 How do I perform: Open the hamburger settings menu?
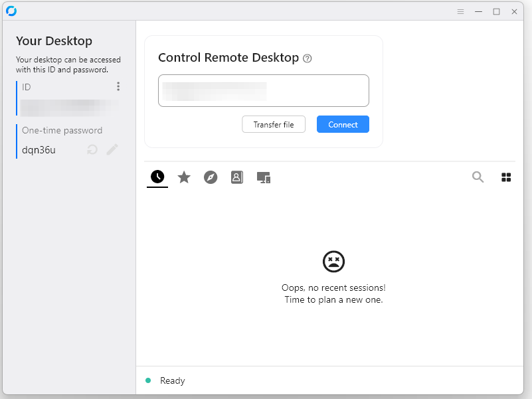tap(460, 11)
